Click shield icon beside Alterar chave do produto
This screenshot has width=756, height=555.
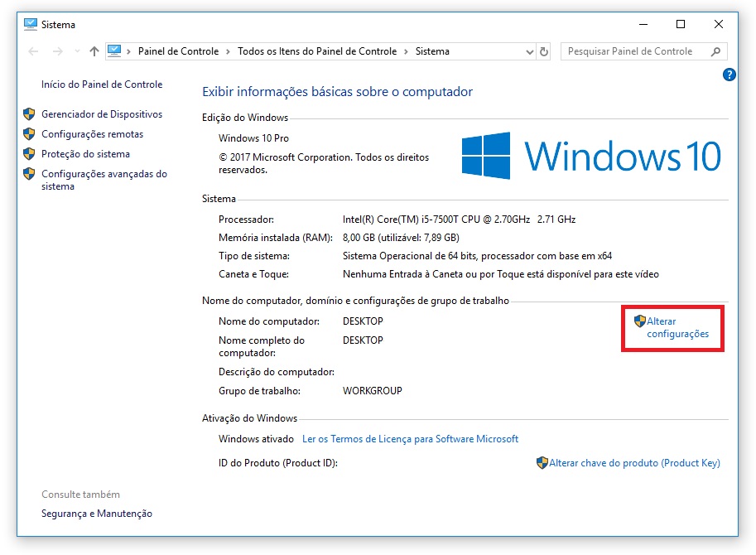tap(542, 463)
